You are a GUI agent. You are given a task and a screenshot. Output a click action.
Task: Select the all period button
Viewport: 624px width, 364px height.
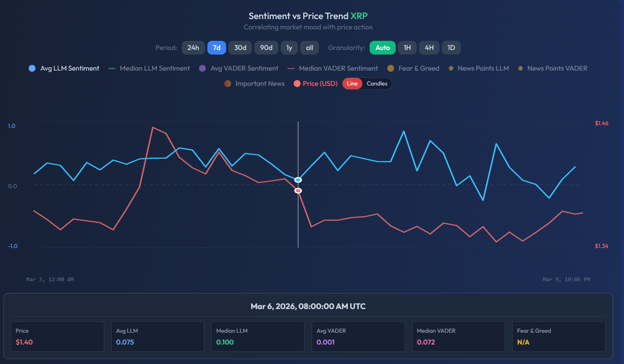(309, 48)
